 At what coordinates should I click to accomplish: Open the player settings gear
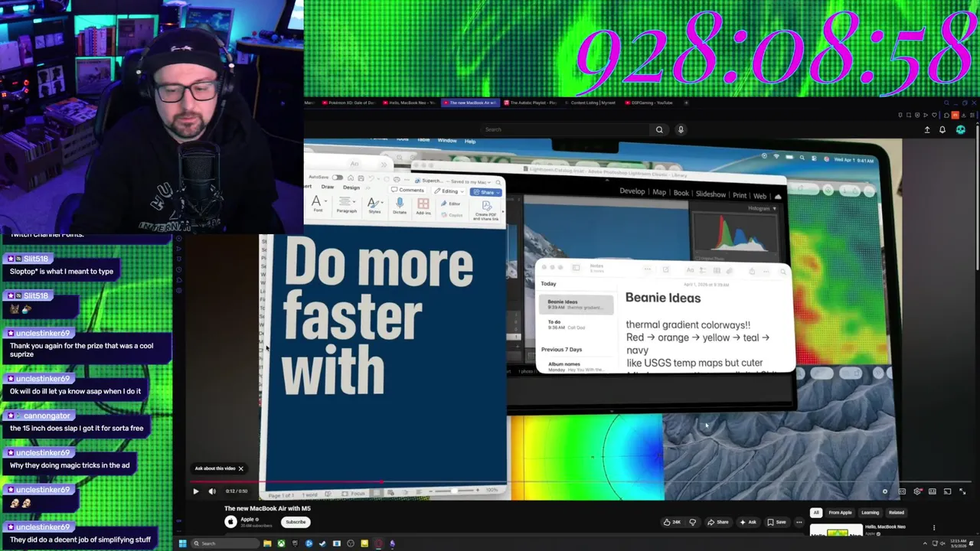pos(917,491)
